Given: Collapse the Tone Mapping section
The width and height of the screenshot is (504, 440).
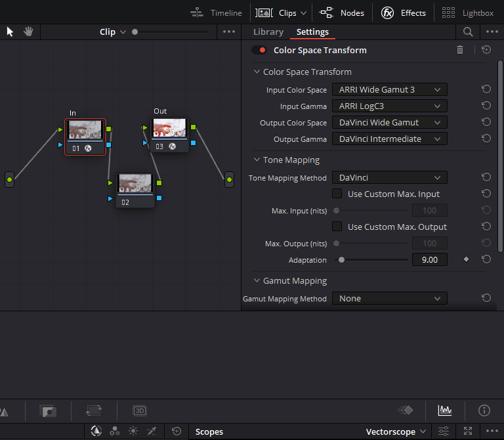Looking at the screenshot, I should coord(257,160).
